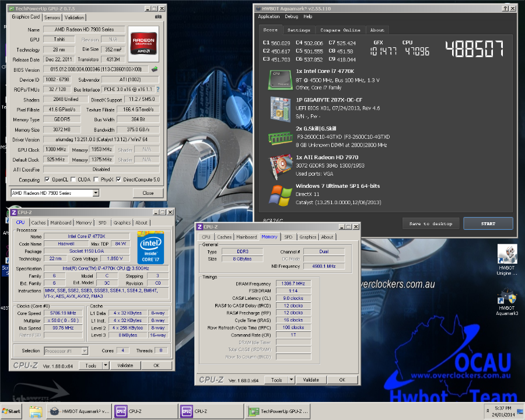Screen dimensions: 525x420
Task: Switch to TechPowerUp GPU-Z taskbar item
Action: click(279, 411)
